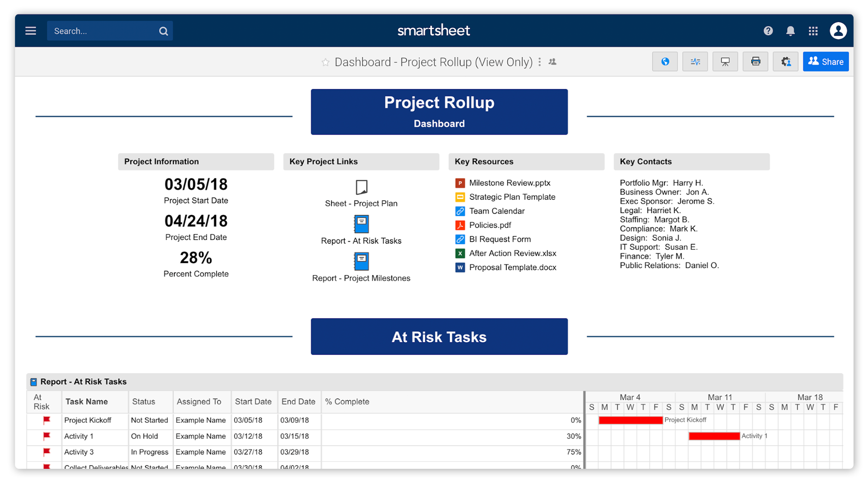Click the PowerPoint icon for Milestone Review
The image size is (868, 486).
460,183
